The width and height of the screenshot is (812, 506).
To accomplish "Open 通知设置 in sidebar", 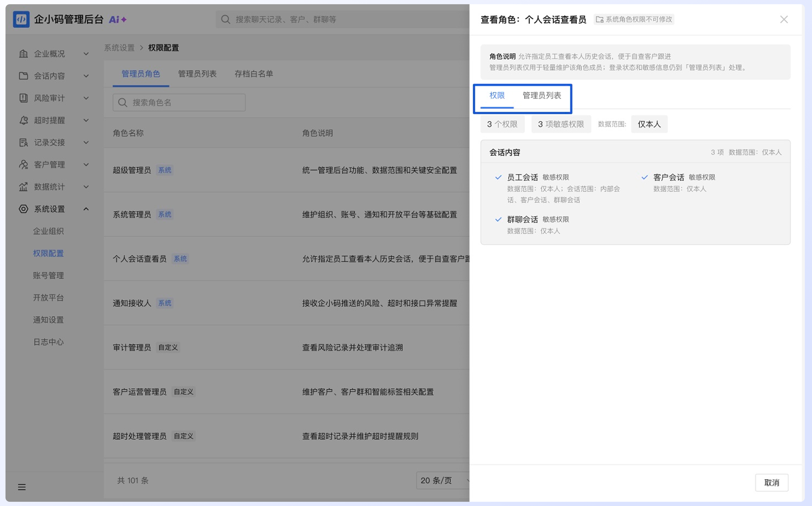I will click(48, 320).
